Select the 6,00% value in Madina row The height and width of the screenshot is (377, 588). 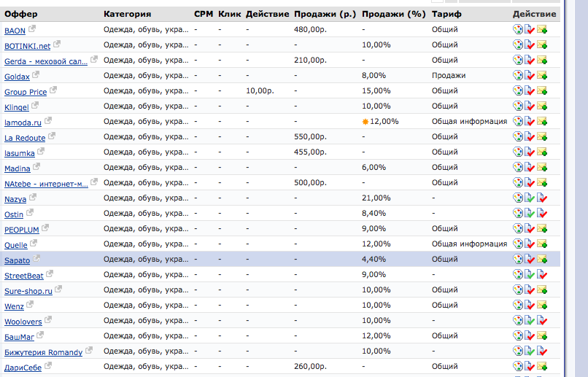click(374, 167)
